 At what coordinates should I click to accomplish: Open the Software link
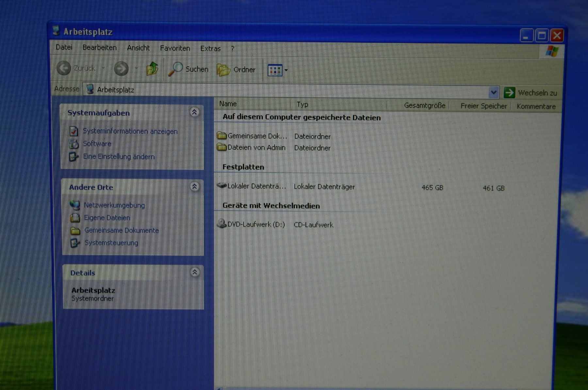97,144
